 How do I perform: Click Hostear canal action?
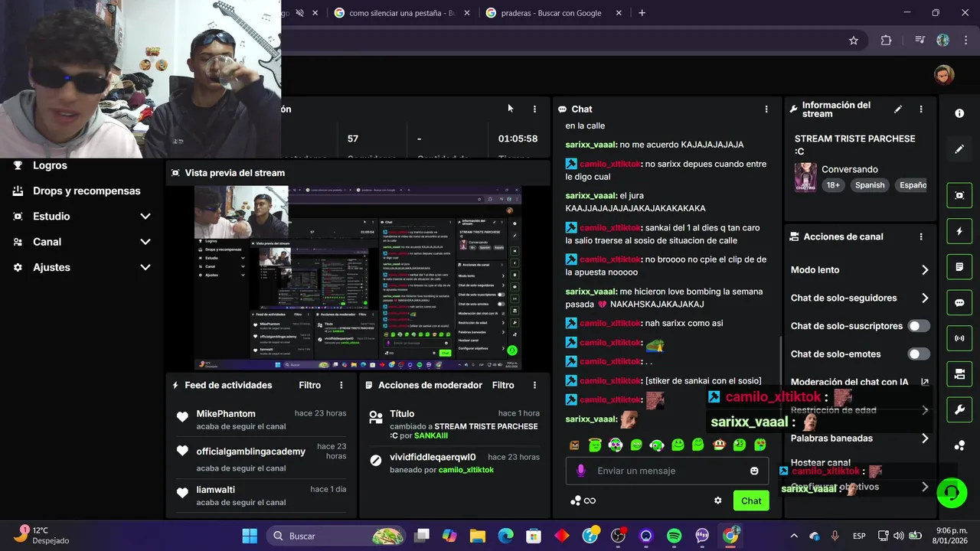click(821, 463)
